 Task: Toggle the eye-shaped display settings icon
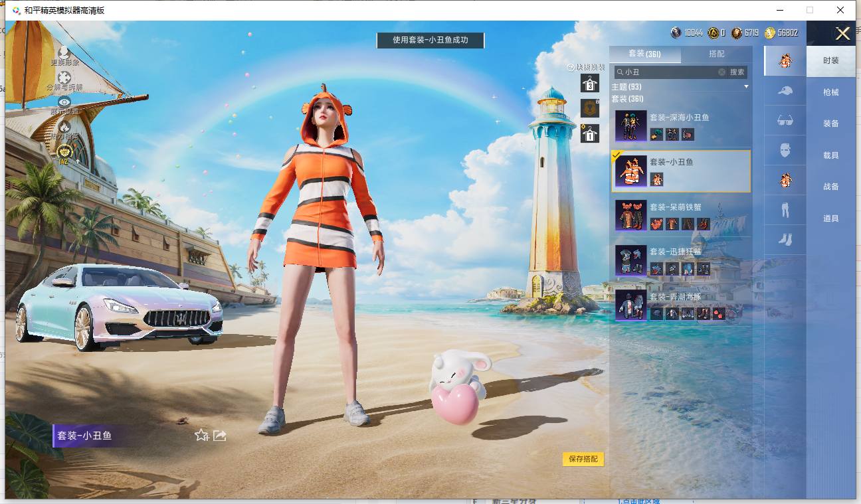coord(64,102)
